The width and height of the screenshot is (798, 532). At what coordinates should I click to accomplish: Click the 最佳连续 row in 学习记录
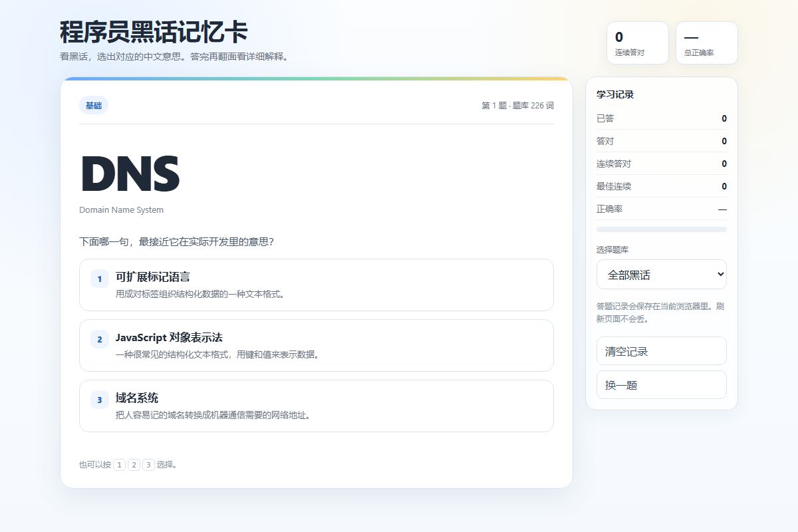662,186
